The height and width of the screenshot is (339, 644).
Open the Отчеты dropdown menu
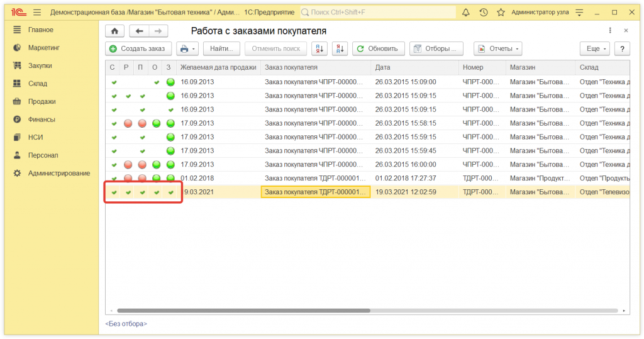[x=497, y=48]
